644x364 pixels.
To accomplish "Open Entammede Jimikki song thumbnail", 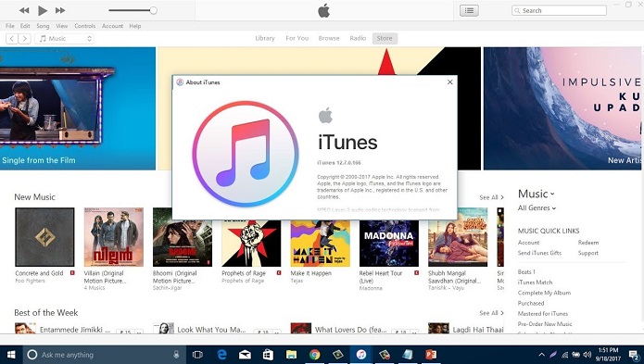I will [25, 328].
